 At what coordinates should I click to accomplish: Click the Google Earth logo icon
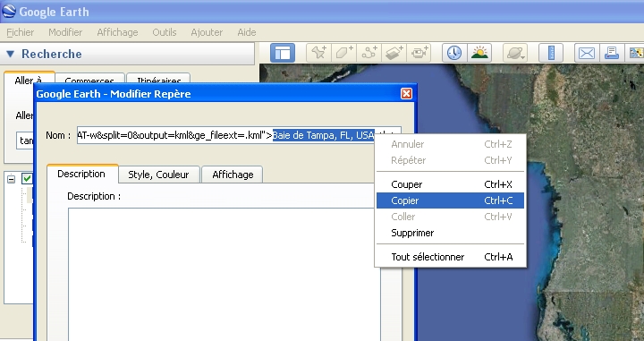[x=8, y=11]
